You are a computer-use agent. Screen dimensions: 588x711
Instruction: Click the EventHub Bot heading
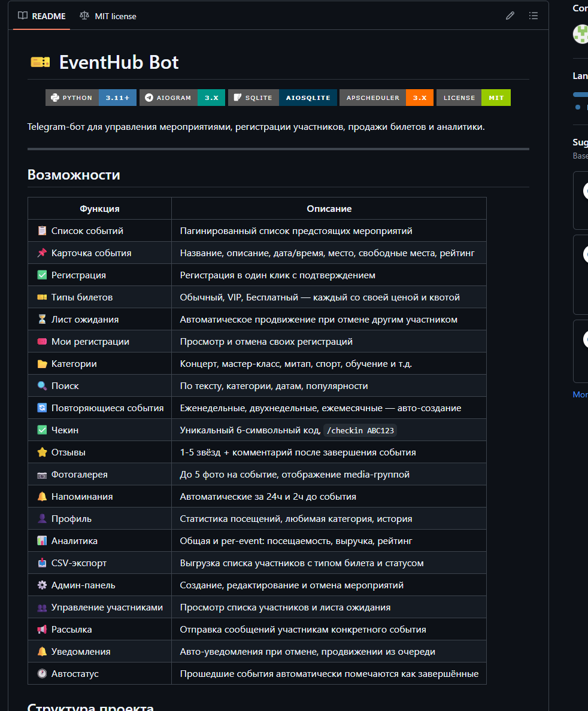[x=119, y=62]
